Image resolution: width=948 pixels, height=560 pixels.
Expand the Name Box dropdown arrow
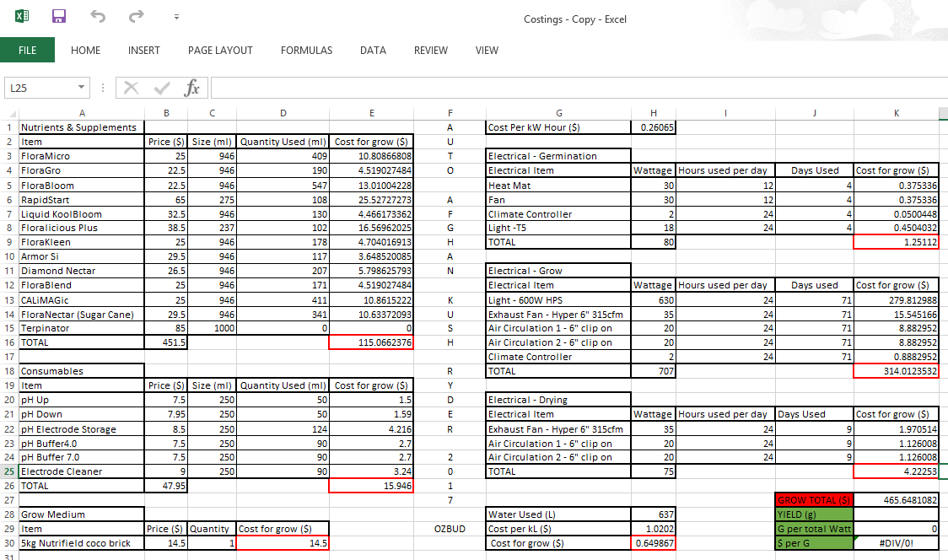(x=81, y=88)
